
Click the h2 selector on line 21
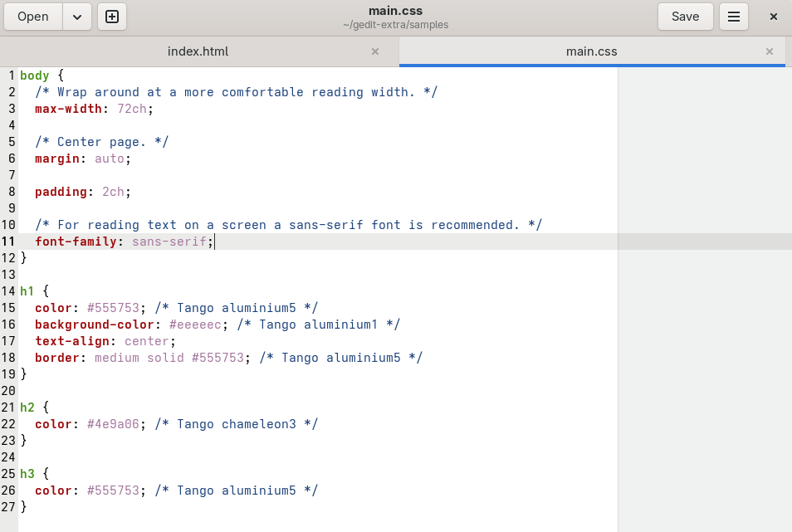(x=28, y=408)
